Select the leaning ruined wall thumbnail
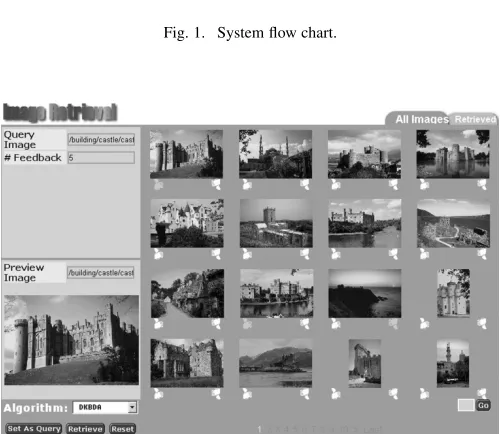 [x=365, y=363]
